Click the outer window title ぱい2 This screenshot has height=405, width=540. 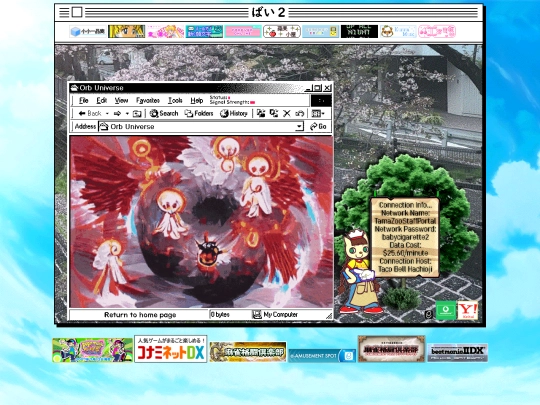click(268, 13)
